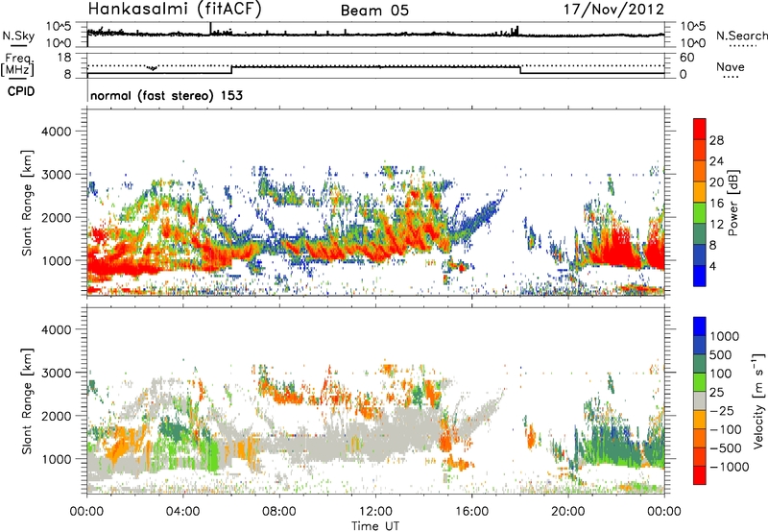Click the '2000' tick on the velocity panel axis
The image size is (768, 532).
pyautogui.click(x=57, y=416)
